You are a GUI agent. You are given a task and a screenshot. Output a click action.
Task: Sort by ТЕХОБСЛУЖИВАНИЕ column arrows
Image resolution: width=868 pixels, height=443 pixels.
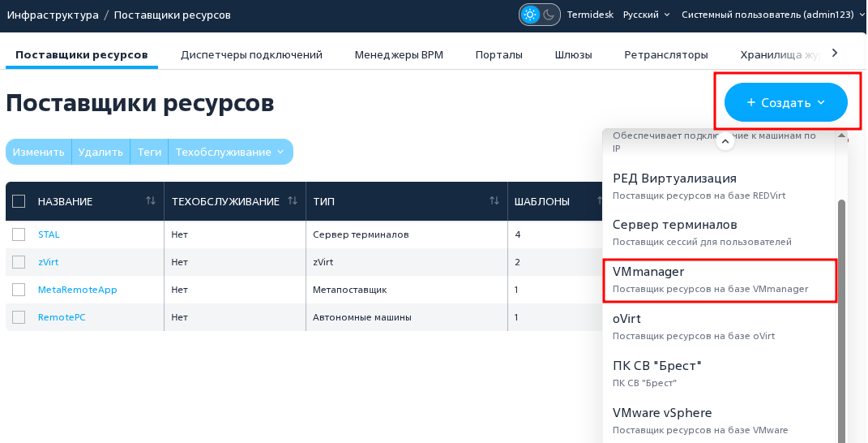pyautogui.click(x=293, y=200)
